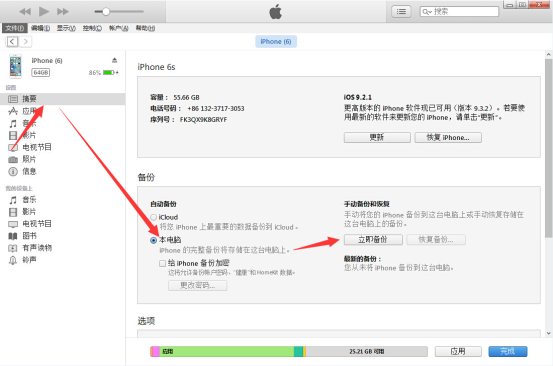Eject the iPhone (6) device
Screen dimensions: 553x366
click(x=114, y=60)
